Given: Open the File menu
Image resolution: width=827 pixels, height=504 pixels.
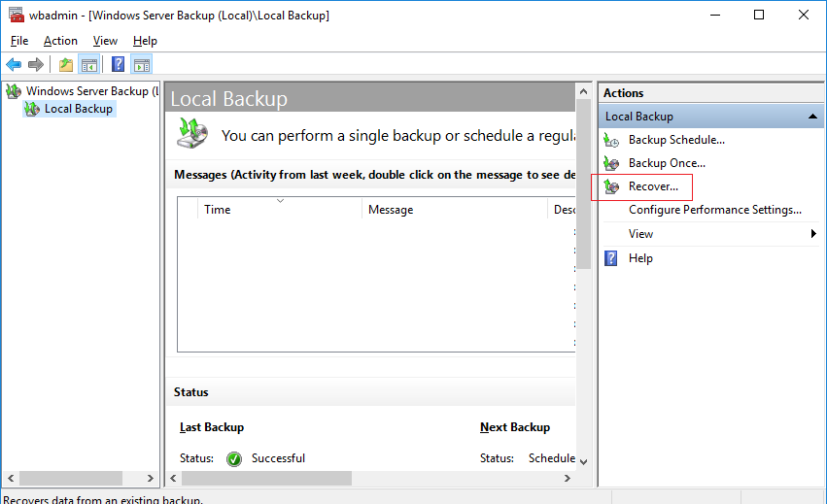Looking at the screenshot, I should pyautogui.click(x=19, y=41).
